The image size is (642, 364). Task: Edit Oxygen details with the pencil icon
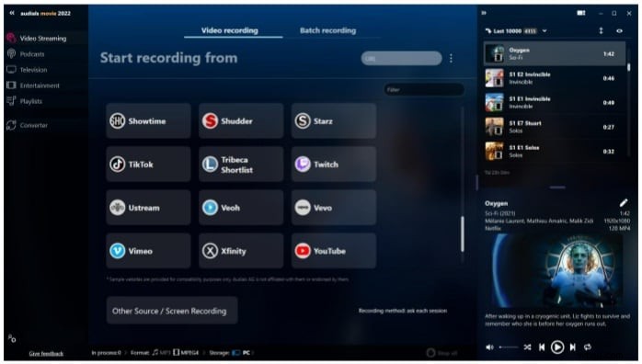(x=624, y=203)
